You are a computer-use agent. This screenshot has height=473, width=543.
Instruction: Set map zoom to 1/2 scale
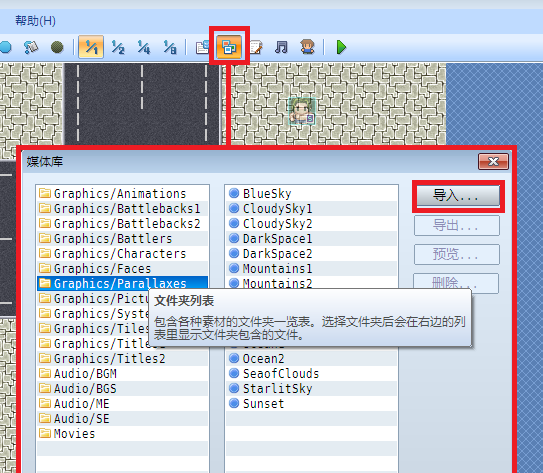(x=118, y=47)
